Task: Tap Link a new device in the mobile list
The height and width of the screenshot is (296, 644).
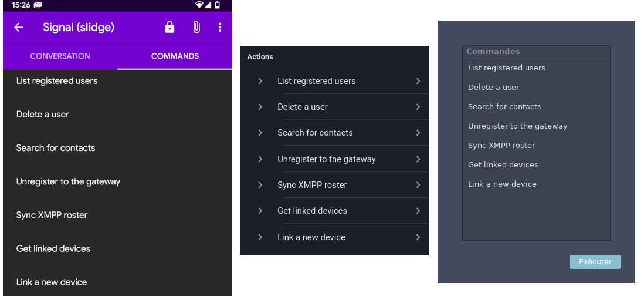Action: click(52, 282)
